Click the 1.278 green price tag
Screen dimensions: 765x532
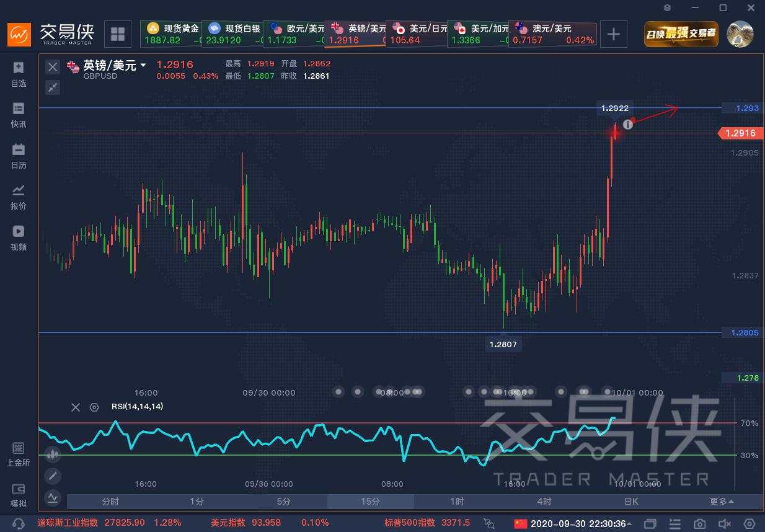(x=743, y=378)
